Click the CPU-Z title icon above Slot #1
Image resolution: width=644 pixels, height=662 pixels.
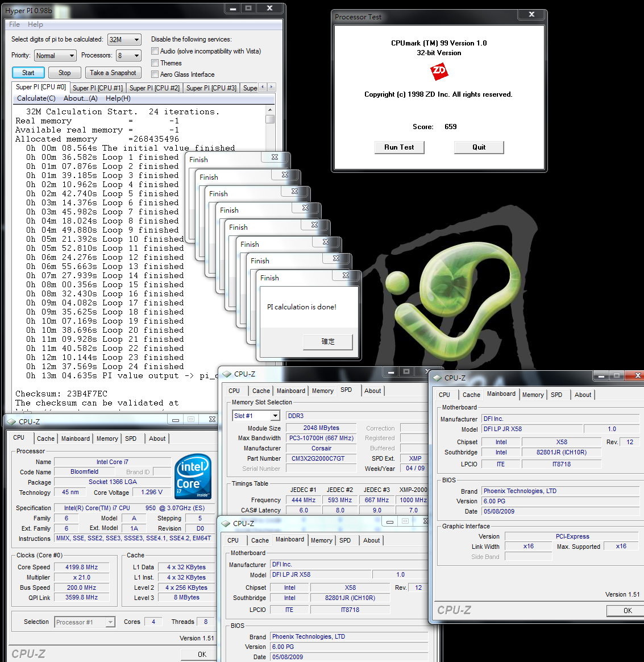tap(227, 374)
